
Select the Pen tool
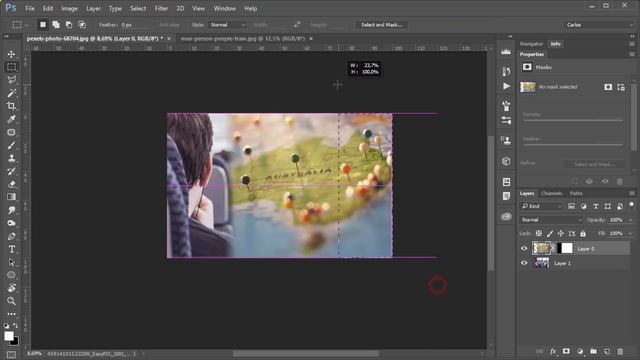(11, 236)
